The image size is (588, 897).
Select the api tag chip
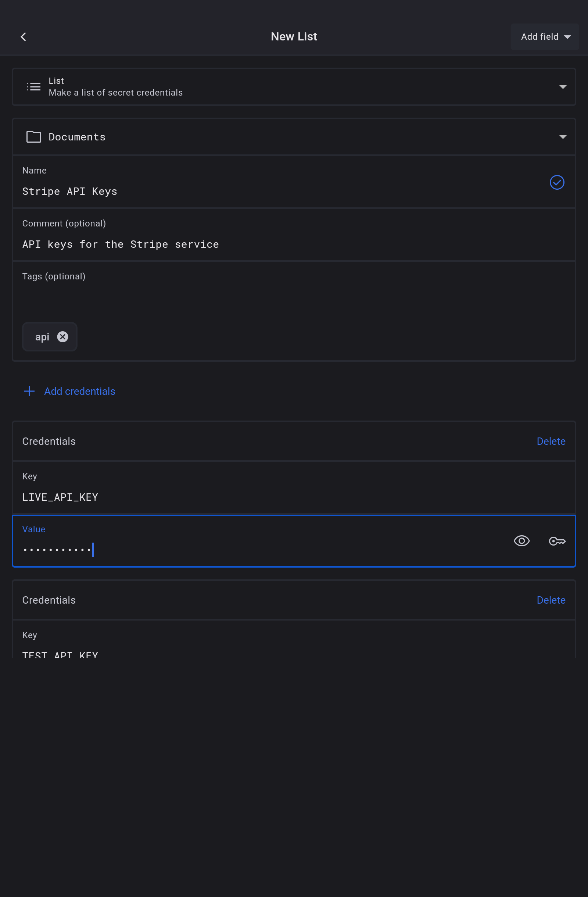pos(42,337)
